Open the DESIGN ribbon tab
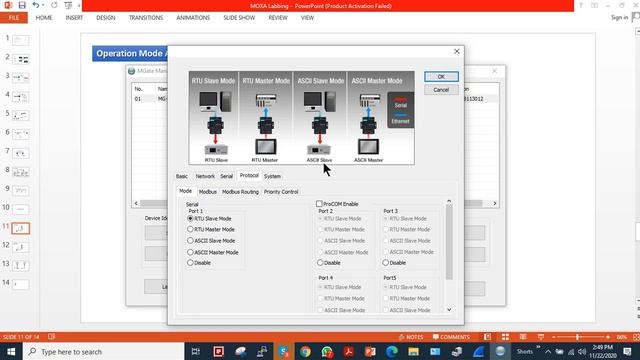 106,18
